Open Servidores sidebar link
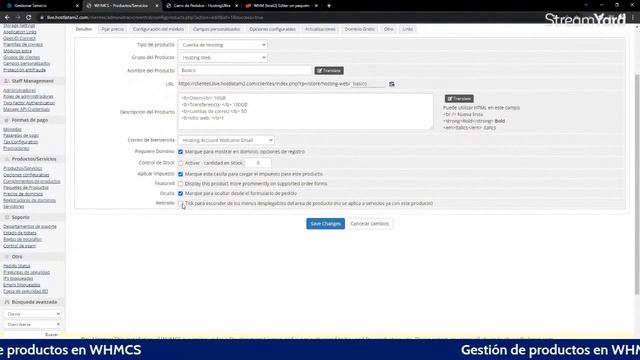This screenshot has width=640, height=360. (x=13, y=207)
